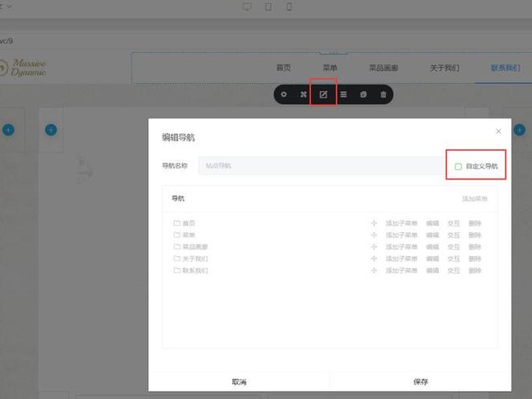Open the design tools icon in floating toolbar

click(303, 94)
